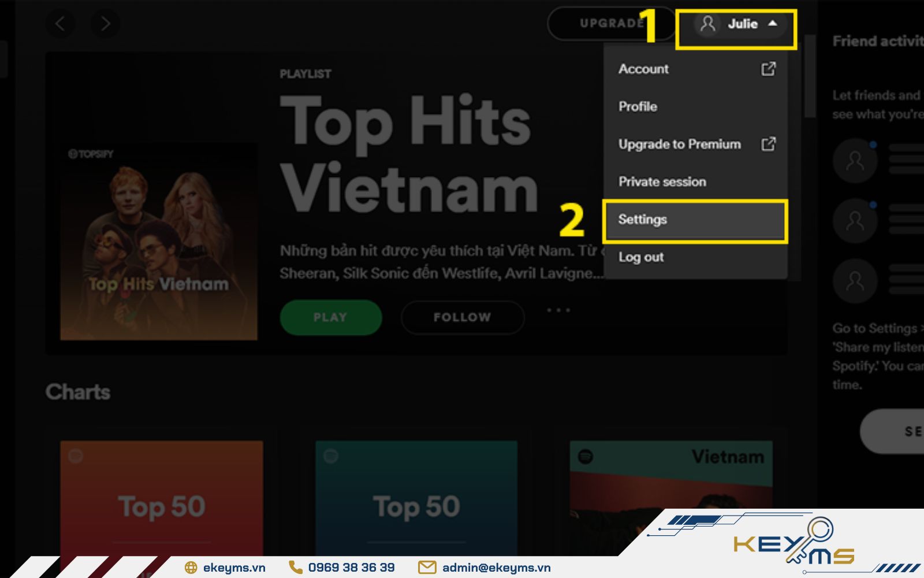This screenshot has width=924, height=578.
Task: Click the user avatar icon beside Julie
Action: (x=707, y=24)
